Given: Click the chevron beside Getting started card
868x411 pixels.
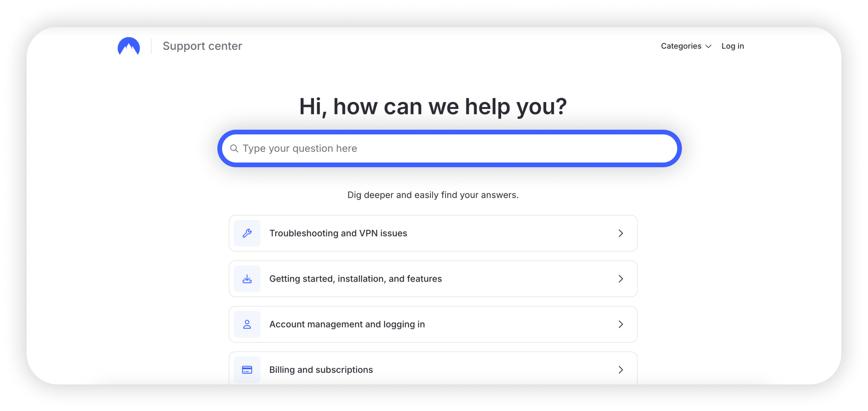Looking at the screenshot, I should coord(621,279).
